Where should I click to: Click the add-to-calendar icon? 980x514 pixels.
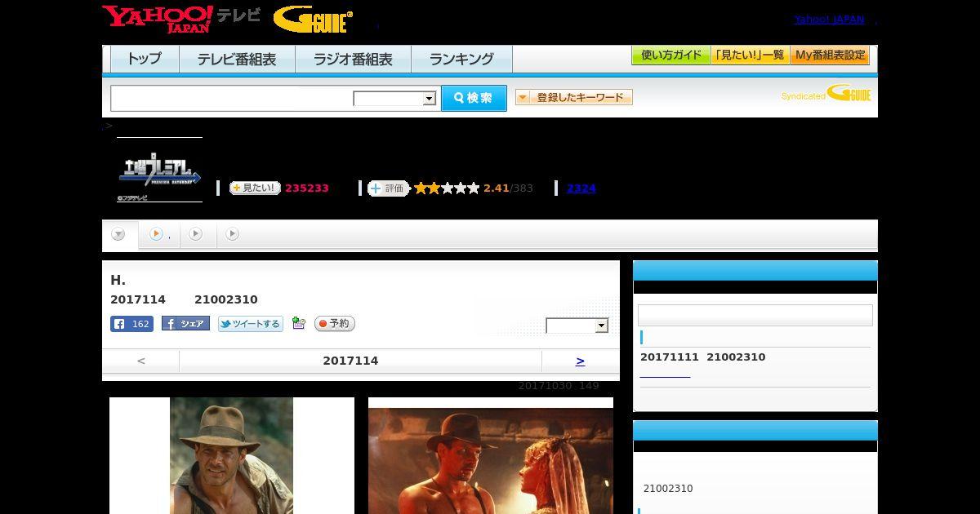click(298, 324)
